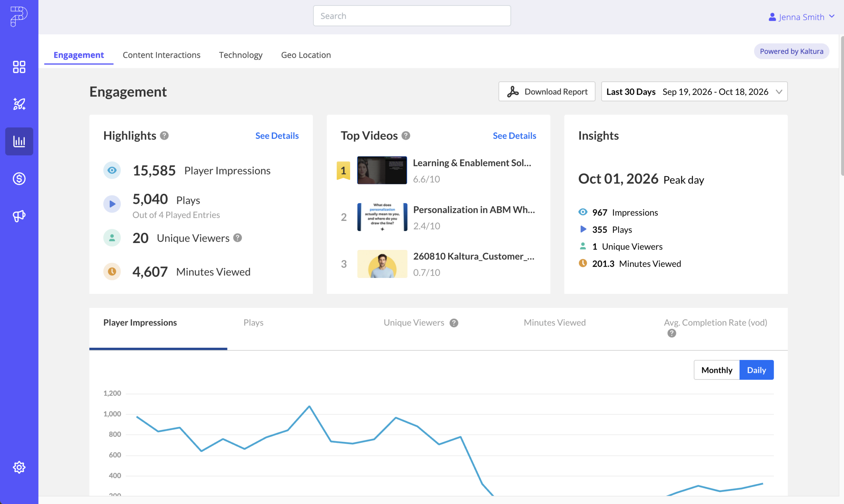Open 260810 Kaltura_Customer video thumbnail
844x504 pixels.
point(382,264)
